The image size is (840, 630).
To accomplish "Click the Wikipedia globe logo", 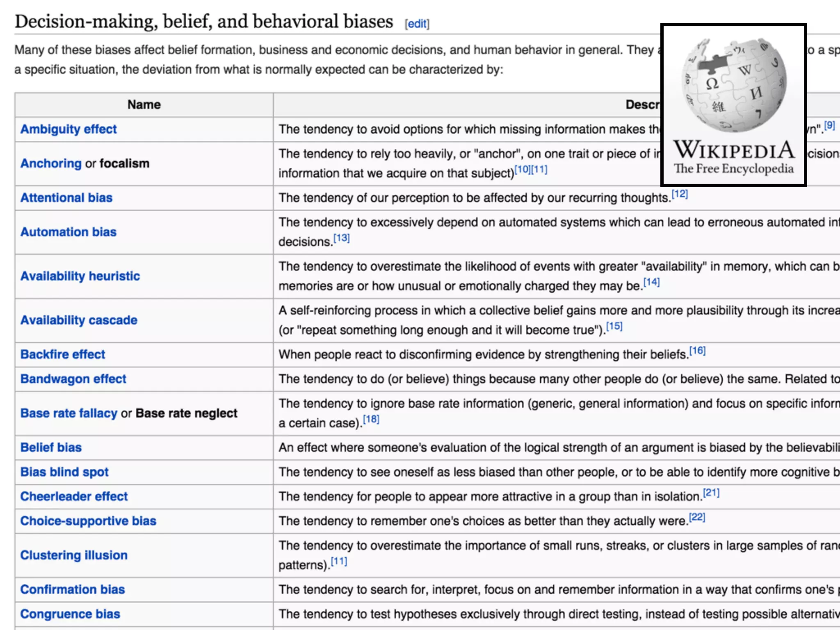I will pyautogui.click(x=734, y=85).
